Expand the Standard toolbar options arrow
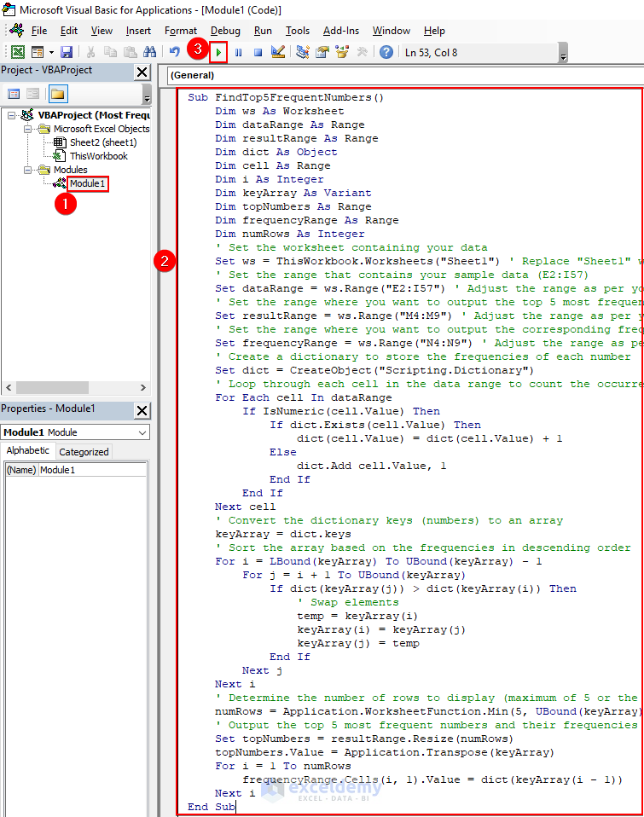 563,53
